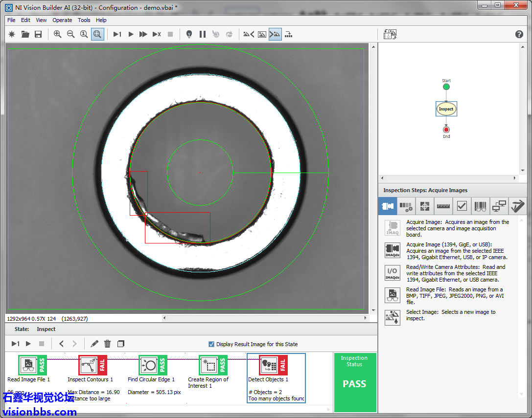Image resolution: width=532 pixels, height=418 pixels.
Task: Click the Save inspection floppy icon
Action: pos(38,34)
